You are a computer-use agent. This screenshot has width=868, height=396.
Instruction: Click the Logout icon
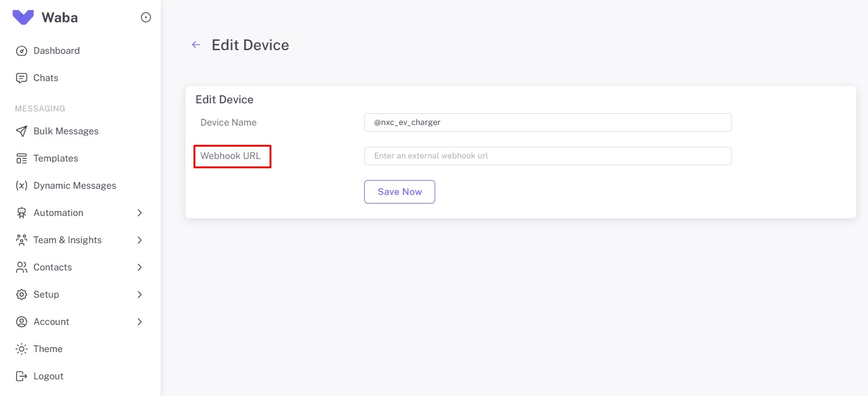click(x=21, y=376)
